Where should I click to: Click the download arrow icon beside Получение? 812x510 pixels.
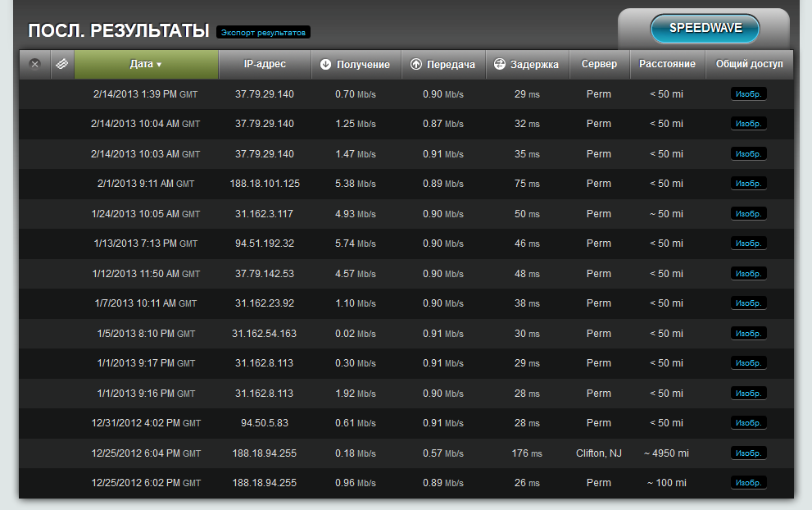point(325,64)
